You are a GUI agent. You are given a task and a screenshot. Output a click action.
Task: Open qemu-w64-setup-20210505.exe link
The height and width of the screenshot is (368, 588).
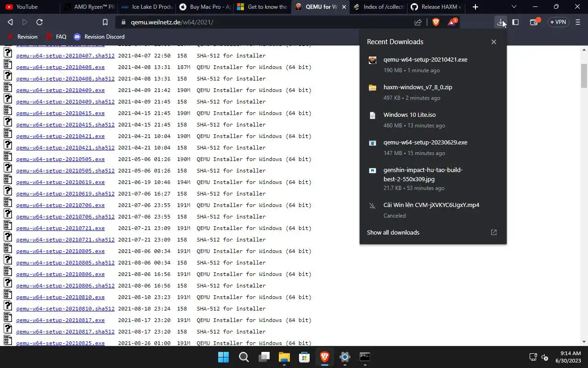60,159
